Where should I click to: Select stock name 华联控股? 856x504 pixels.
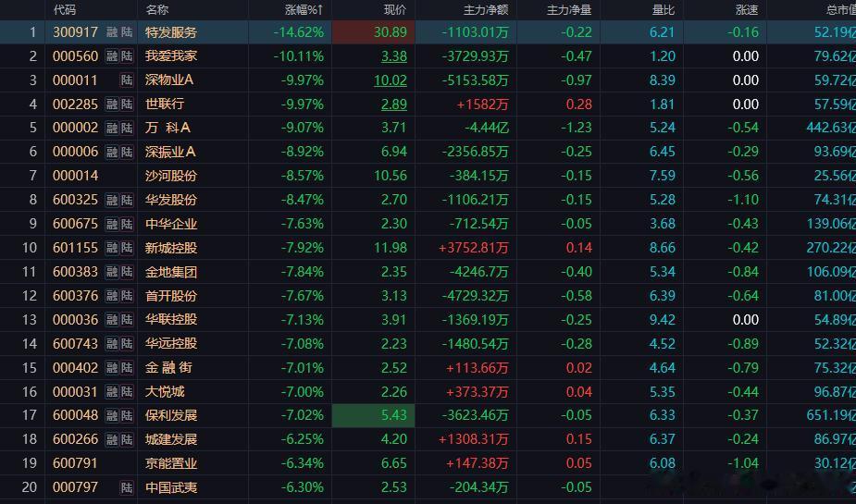click(171, 320)
